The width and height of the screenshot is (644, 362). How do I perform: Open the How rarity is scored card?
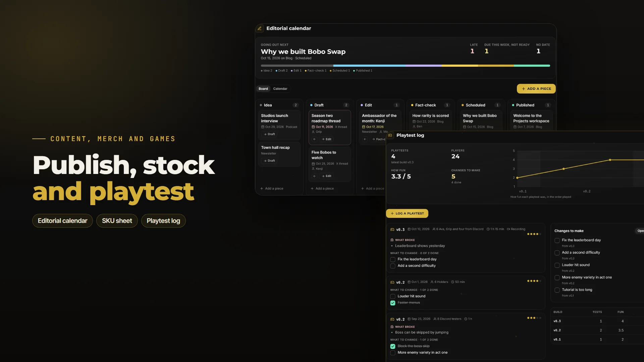430,120
